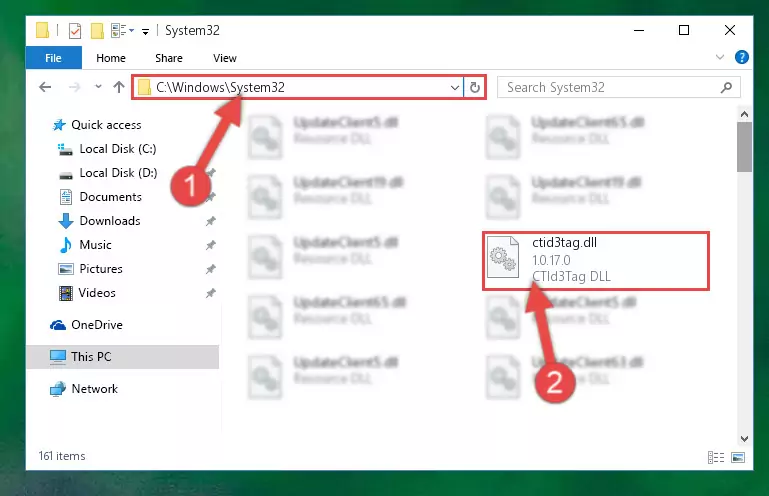Go up one folder level arrow

point(119,87)
